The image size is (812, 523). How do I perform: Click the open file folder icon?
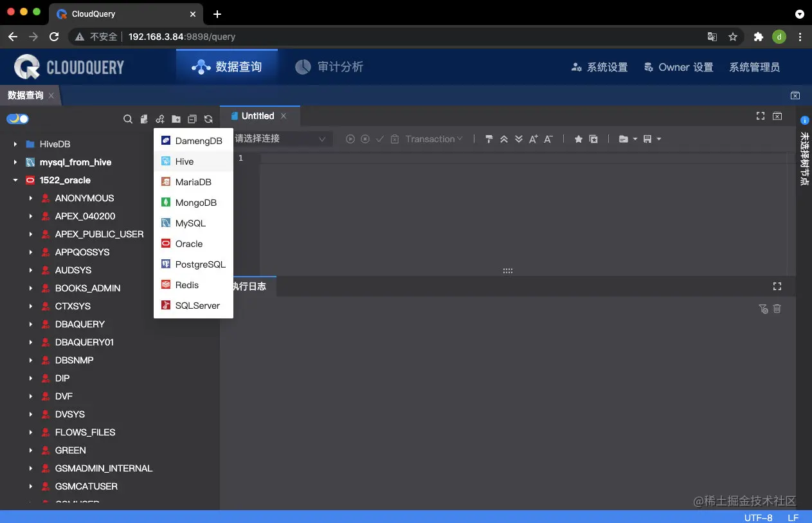pyautogui.click(x=623, y=139)
